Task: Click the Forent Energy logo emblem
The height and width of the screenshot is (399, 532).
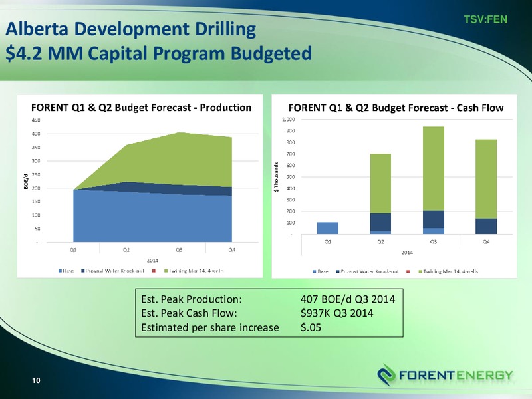Action: point(386,374)
